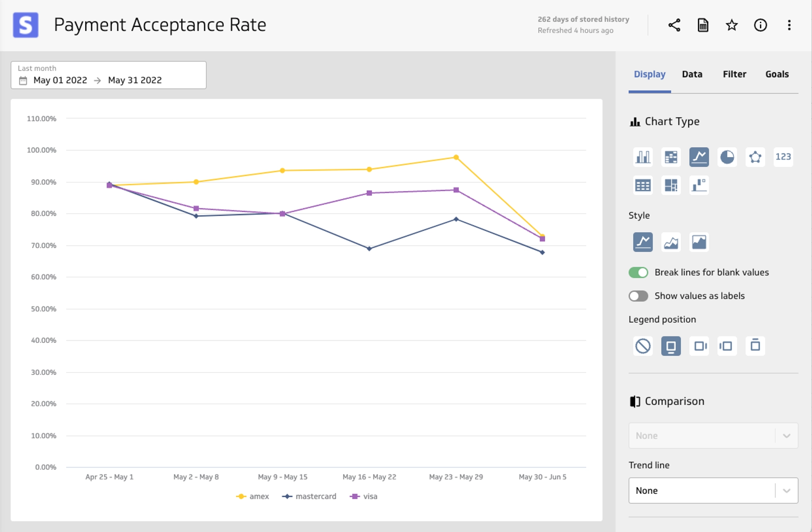
Task: Open the Trend line dropdown
Action: (x=713, y=491)
